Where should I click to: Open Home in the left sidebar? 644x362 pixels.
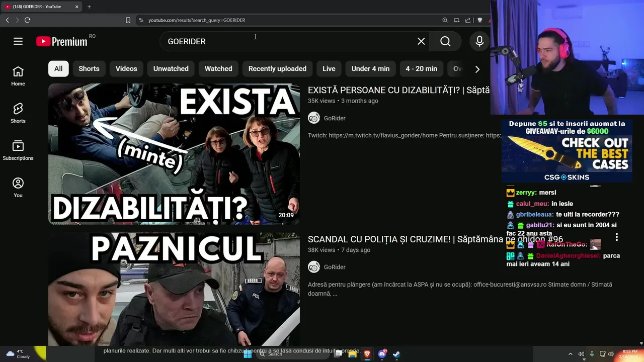coord(18,76)
